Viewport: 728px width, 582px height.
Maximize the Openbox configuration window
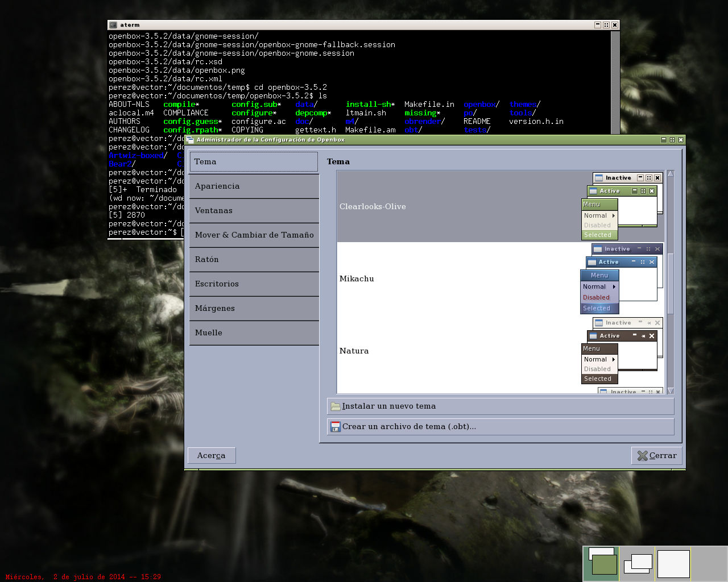[672, 140]
